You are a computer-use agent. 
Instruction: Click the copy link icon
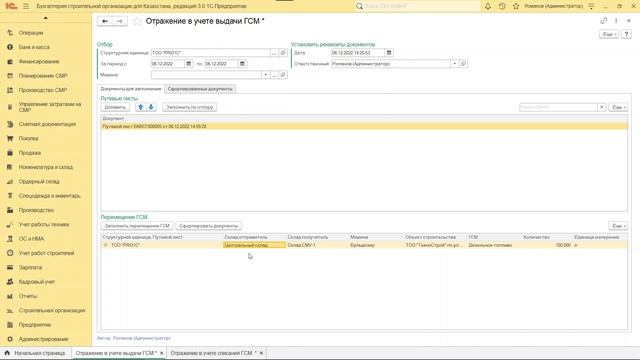[x=604, y=21]
